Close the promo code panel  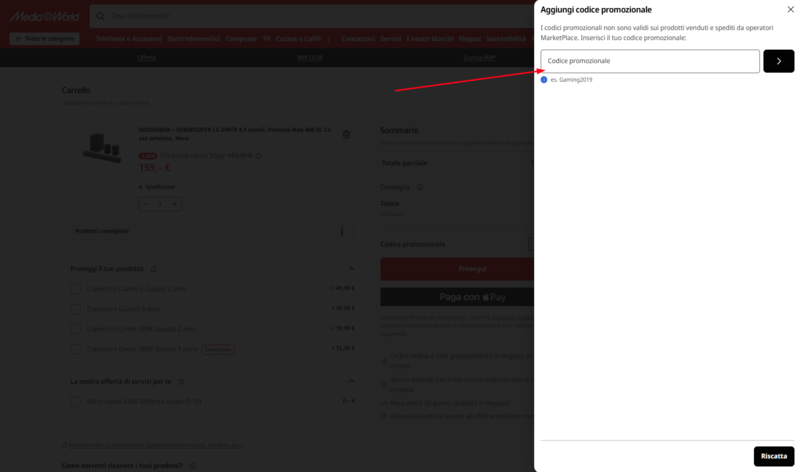[790, 9]
